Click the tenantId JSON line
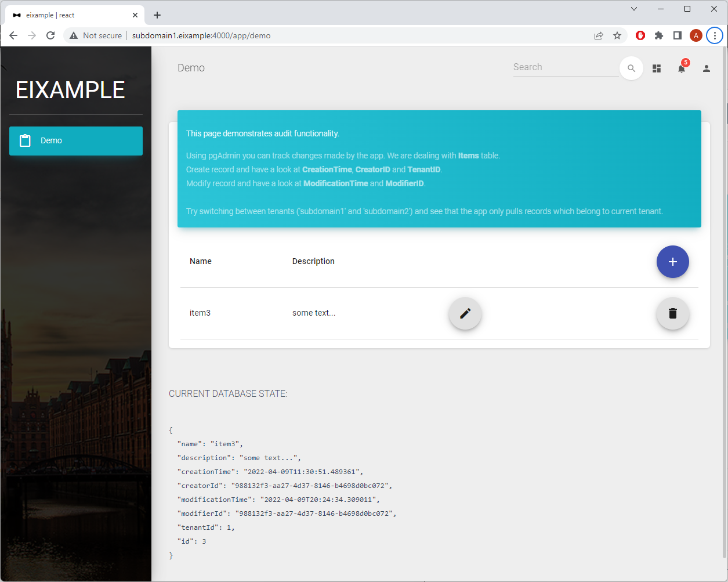This screenshot has width=728, height=582. tap(206, 527)
